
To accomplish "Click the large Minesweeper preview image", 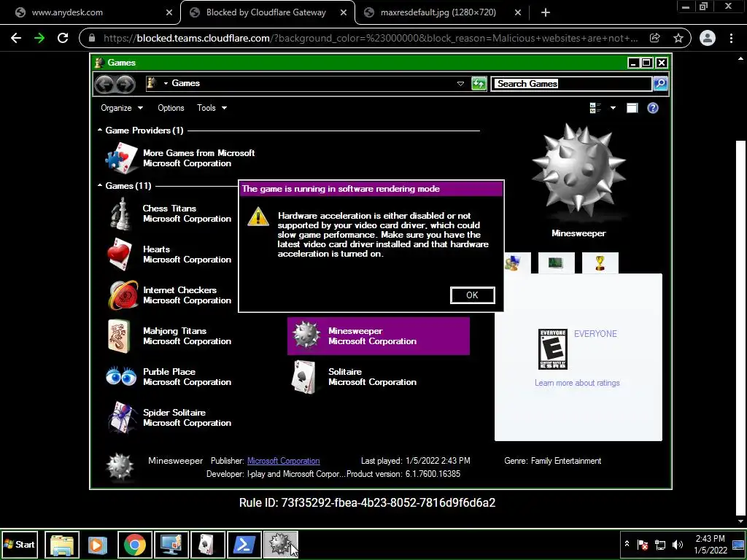I will [578, 170].
